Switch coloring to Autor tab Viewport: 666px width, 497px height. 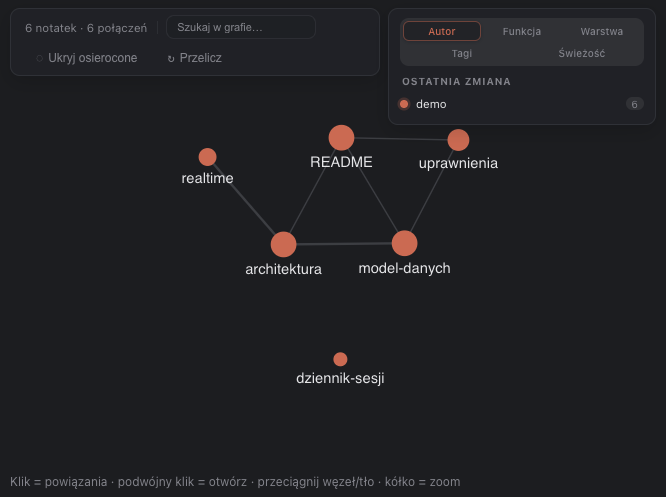click(442, 31)
